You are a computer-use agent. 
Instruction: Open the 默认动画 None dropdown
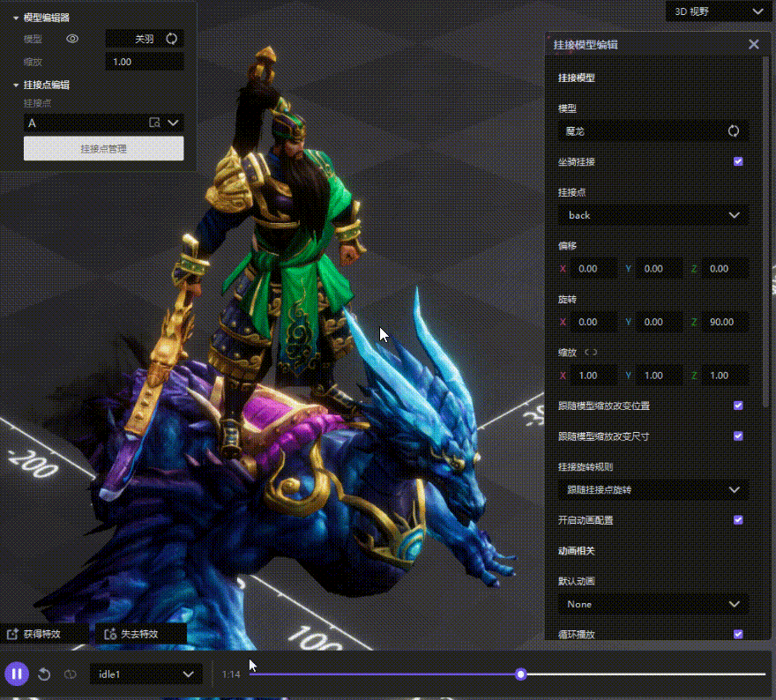pos(653,604)
